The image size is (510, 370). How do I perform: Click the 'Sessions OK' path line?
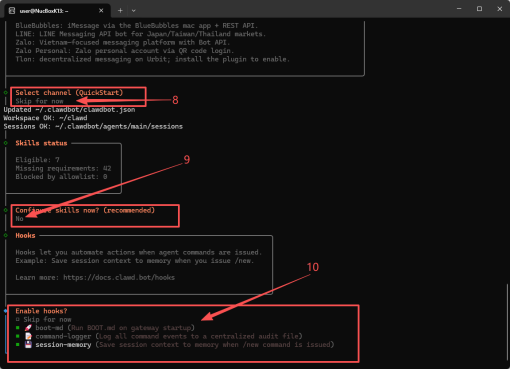(93, 126)
